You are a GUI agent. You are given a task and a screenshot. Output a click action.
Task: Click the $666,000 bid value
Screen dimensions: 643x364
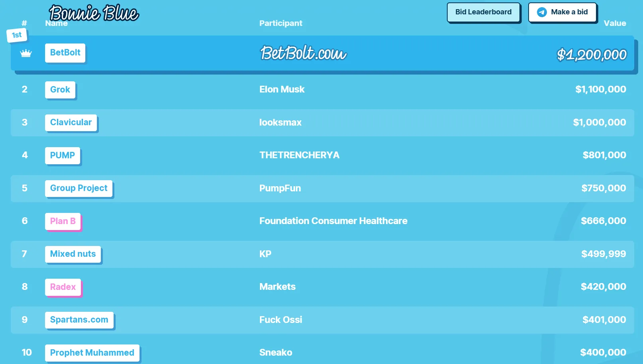tap(604, 221)
